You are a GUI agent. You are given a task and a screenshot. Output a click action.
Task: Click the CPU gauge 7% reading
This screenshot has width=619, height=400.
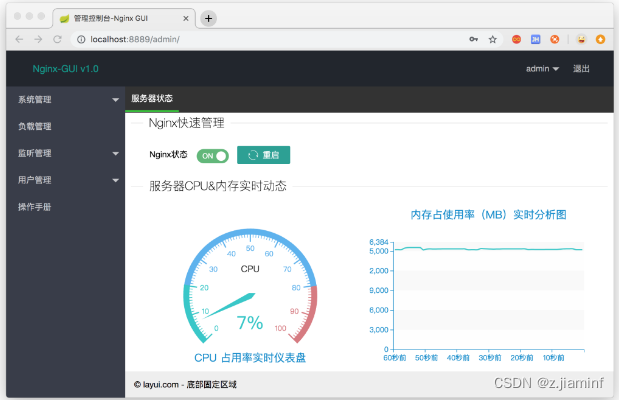[x=250, y=323]
